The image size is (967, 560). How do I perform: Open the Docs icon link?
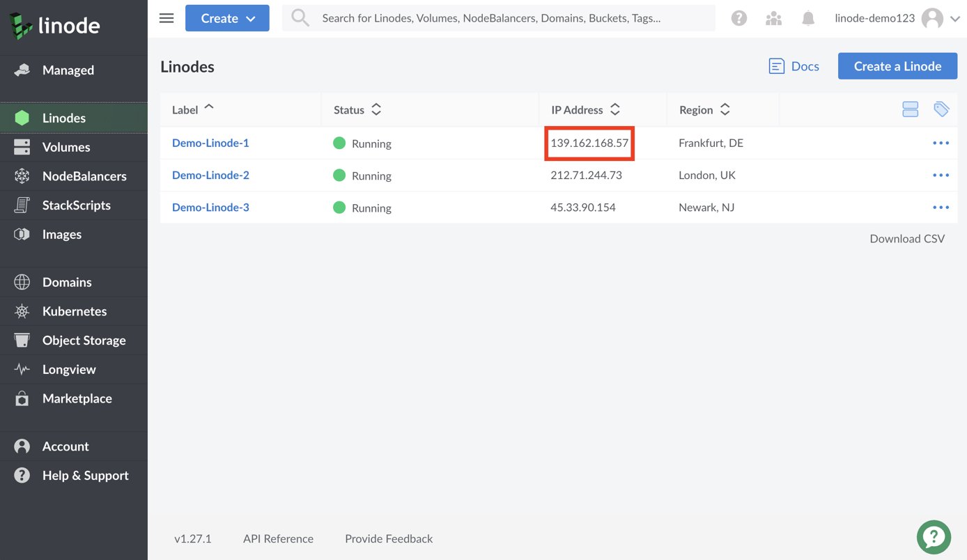(794, 66)
